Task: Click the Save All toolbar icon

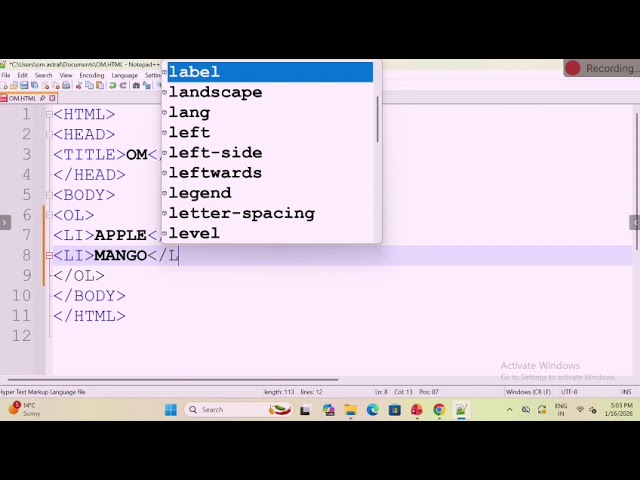Action: tap(35, 86)
